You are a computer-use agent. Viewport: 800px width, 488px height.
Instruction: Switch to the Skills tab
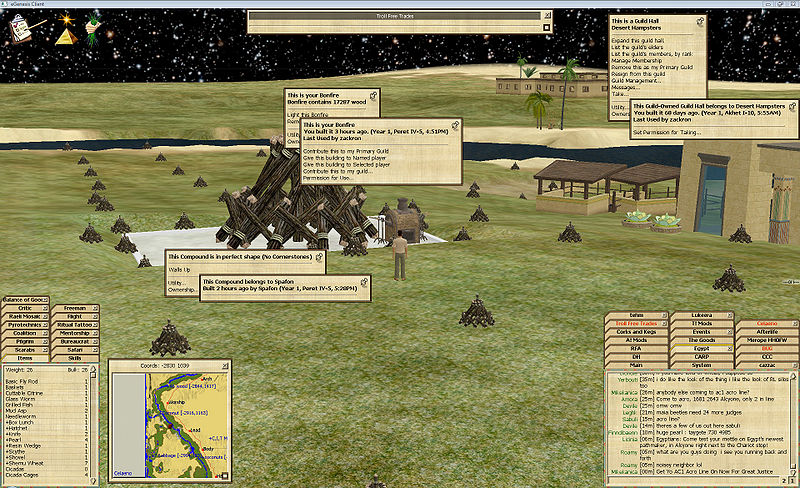(x=75, y=358)
